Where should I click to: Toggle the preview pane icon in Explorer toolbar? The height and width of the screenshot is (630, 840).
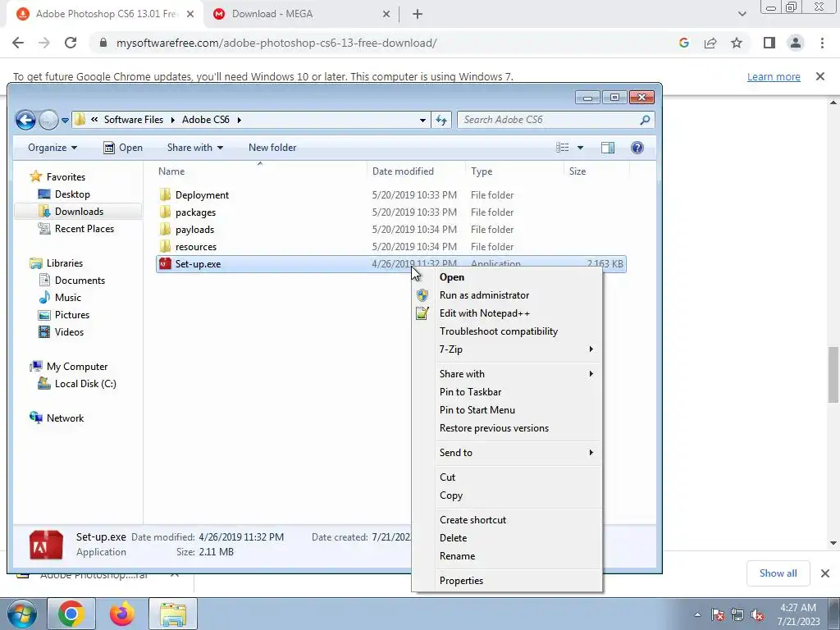608,148
